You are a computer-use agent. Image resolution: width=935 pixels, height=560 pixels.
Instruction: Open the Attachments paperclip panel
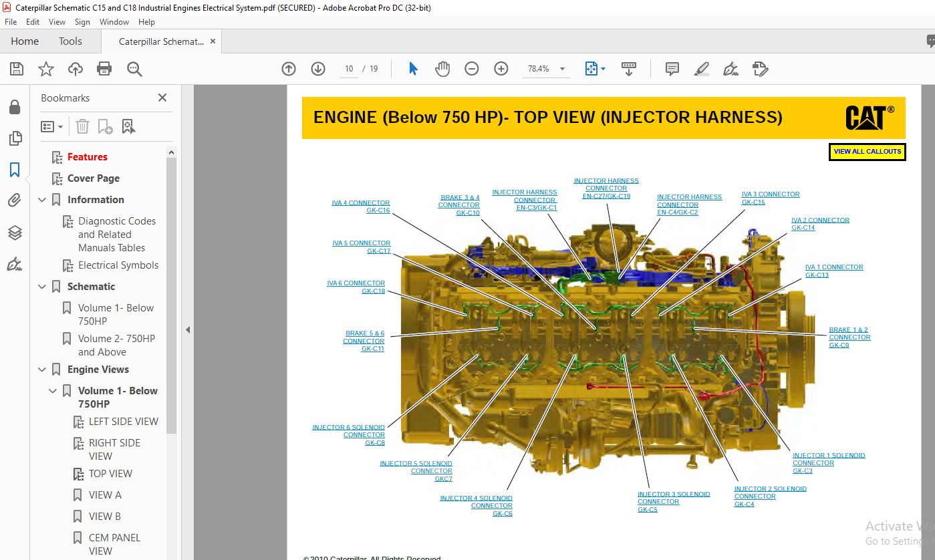point(15,200)
